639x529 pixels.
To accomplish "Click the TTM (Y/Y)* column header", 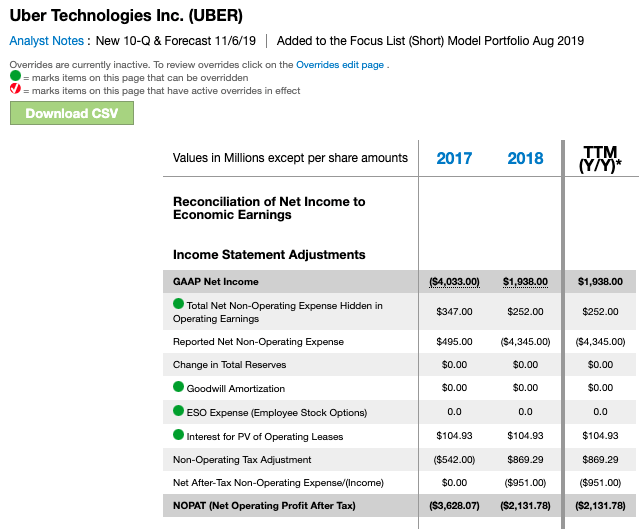I will 600,159.
